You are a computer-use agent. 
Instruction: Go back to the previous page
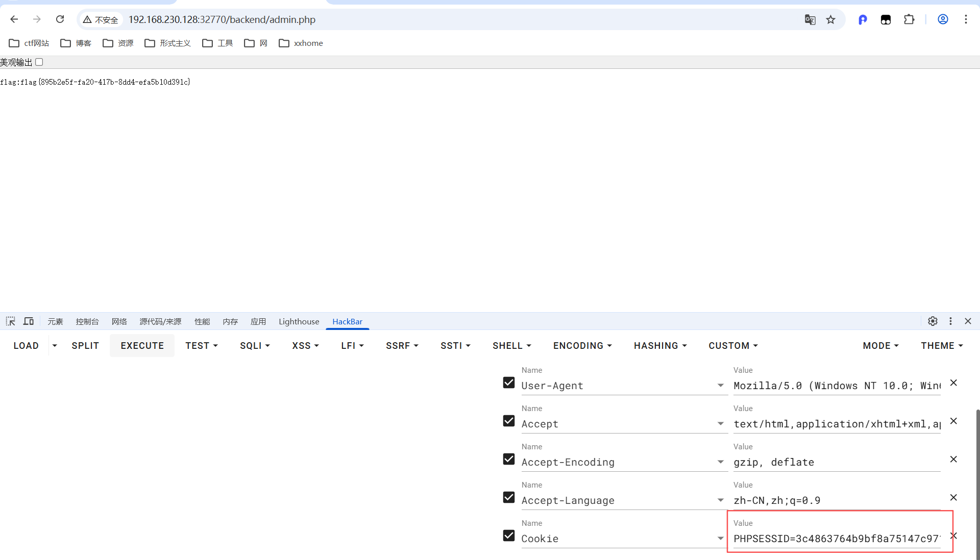pos(14,19)
